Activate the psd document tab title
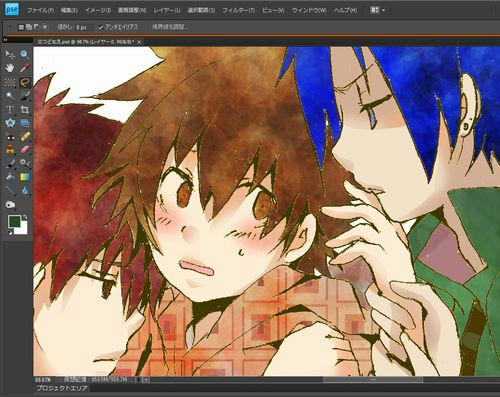The width and height of the screenshot is (500, 397). pos(86,42)
